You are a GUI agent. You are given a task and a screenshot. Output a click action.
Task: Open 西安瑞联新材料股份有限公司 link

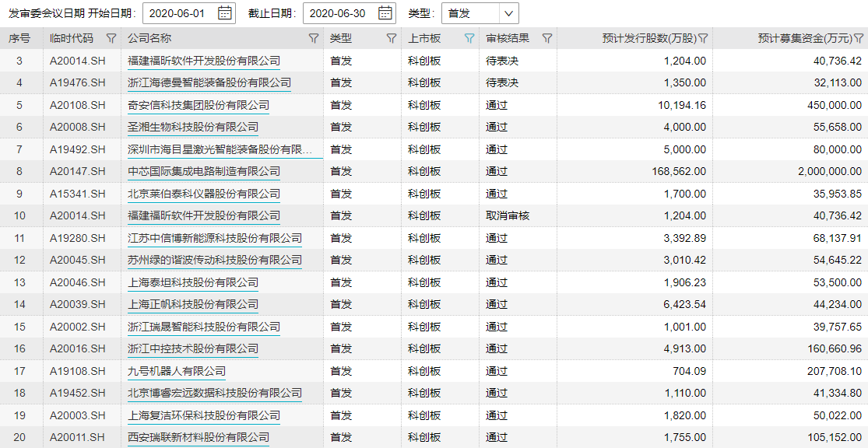(199, 437)
